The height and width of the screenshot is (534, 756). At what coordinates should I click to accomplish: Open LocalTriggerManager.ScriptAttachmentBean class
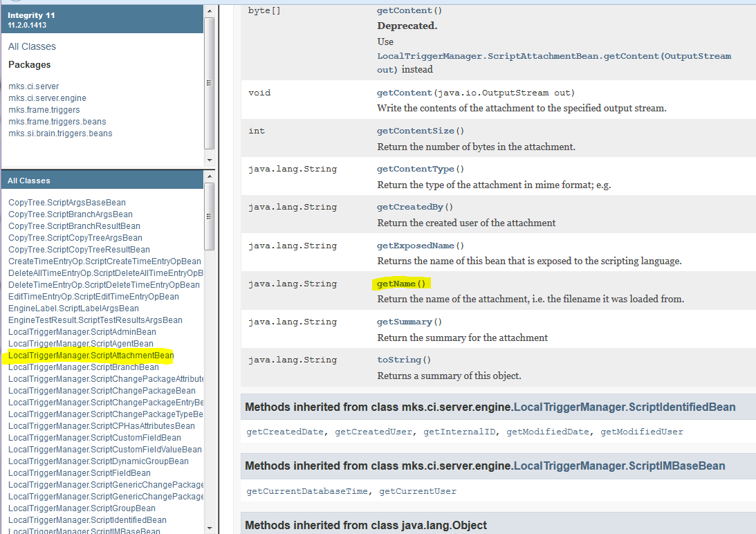pos(91,356)
